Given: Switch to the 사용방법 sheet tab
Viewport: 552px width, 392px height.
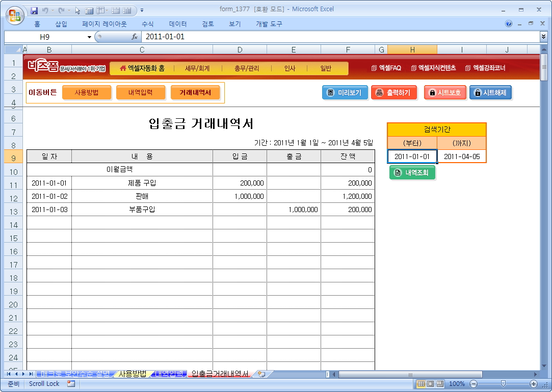Looking at the screenshot, I should (x=132, y=374).
